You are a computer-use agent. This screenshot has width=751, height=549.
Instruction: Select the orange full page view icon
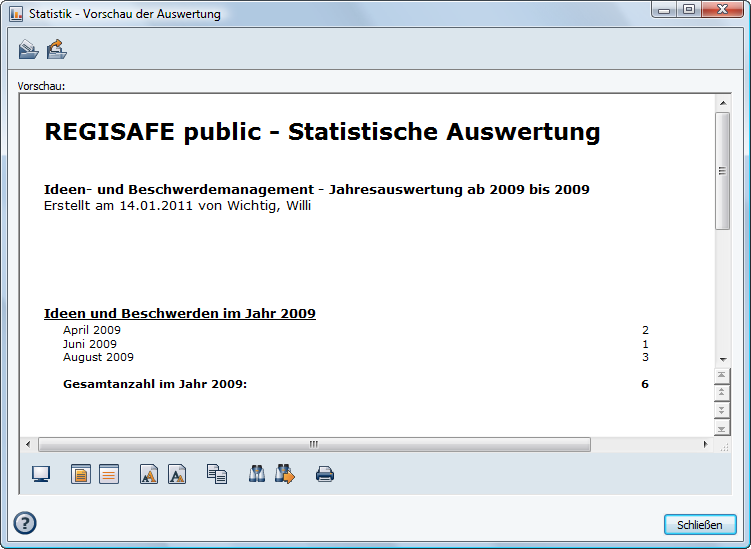[x=81, y=474]
